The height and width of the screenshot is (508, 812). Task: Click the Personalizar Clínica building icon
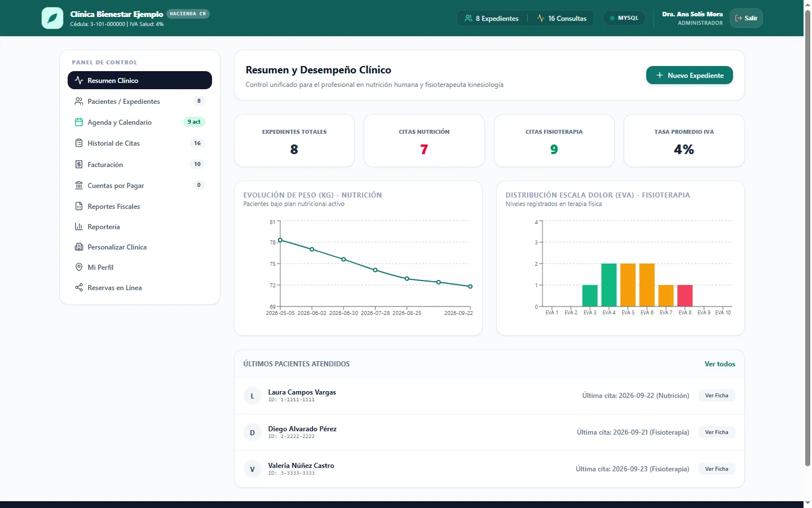coord(79,247)
